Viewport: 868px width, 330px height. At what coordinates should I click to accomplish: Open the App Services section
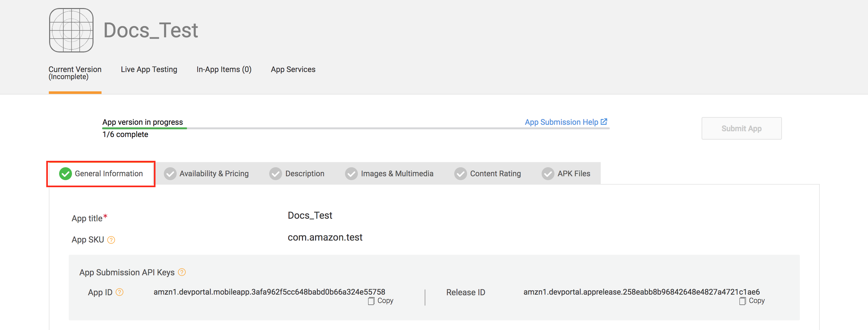click(x=293, y=69)
